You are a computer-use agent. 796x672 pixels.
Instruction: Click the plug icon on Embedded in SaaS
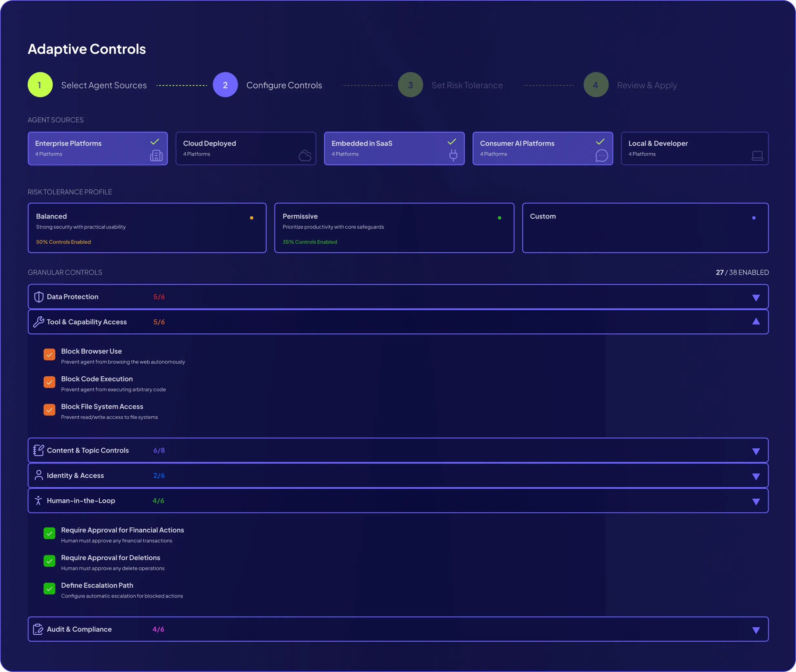[x=453, y=155]
